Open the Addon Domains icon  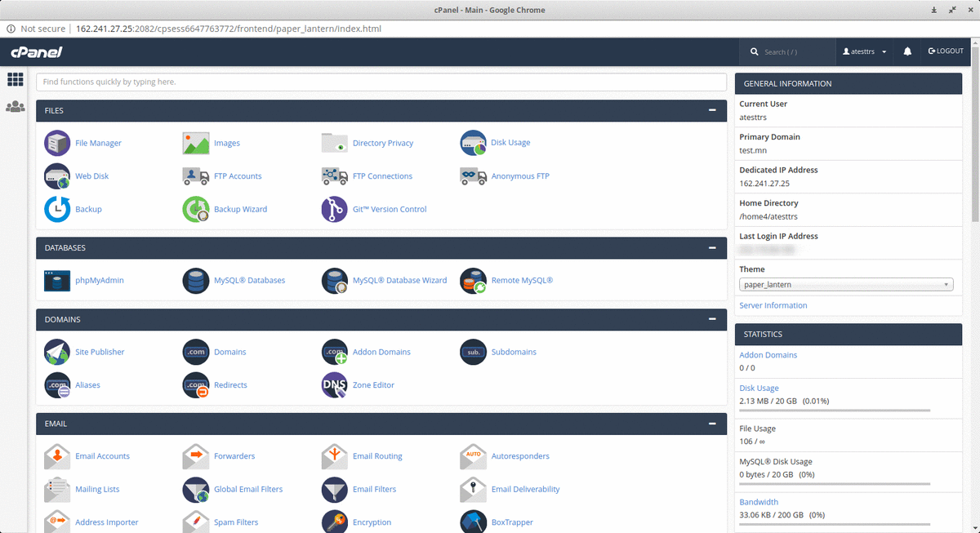tap(335, 352)
